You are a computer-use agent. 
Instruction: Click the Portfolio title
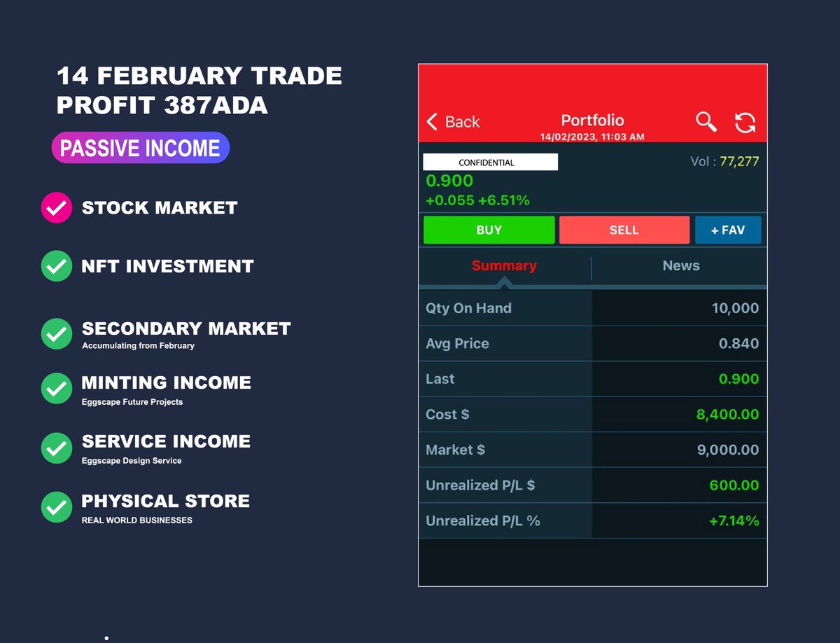592,120
